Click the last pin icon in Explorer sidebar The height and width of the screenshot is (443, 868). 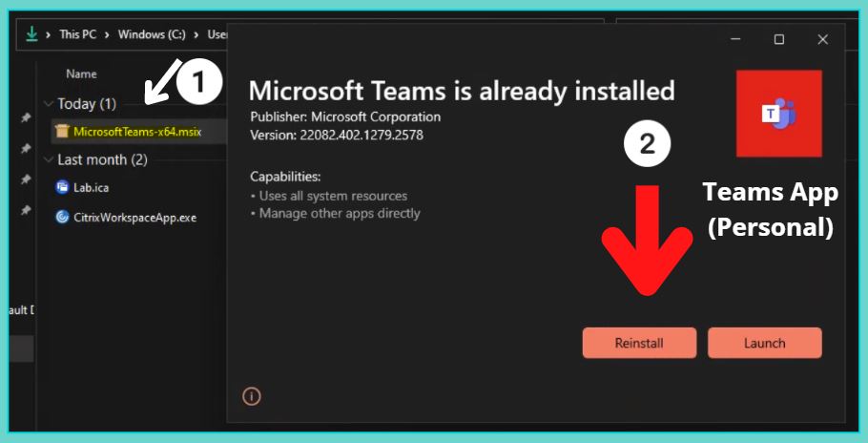point(26,210)
